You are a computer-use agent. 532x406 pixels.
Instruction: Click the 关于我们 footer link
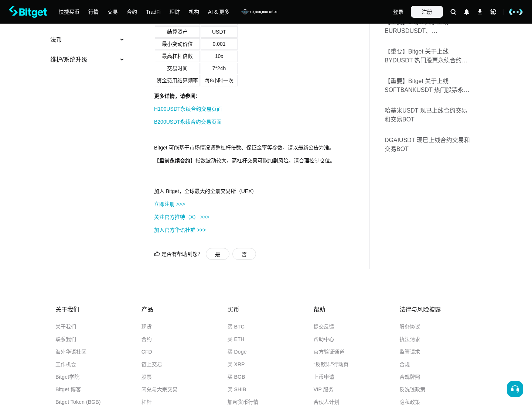(x=66, y=327)
